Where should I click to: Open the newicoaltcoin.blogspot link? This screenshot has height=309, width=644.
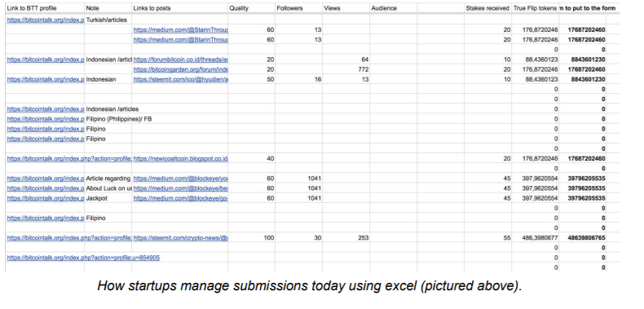(x=181, y=159)
